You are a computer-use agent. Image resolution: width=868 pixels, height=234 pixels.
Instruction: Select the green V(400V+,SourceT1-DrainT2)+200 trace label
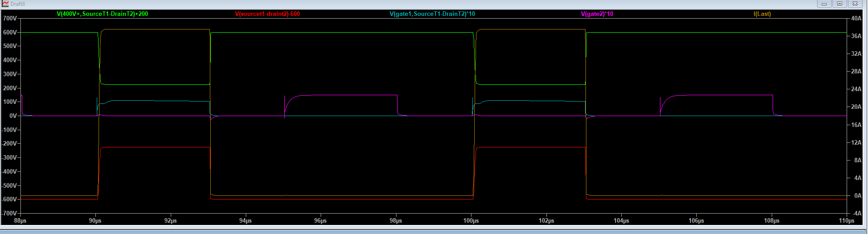pos(102,14)
